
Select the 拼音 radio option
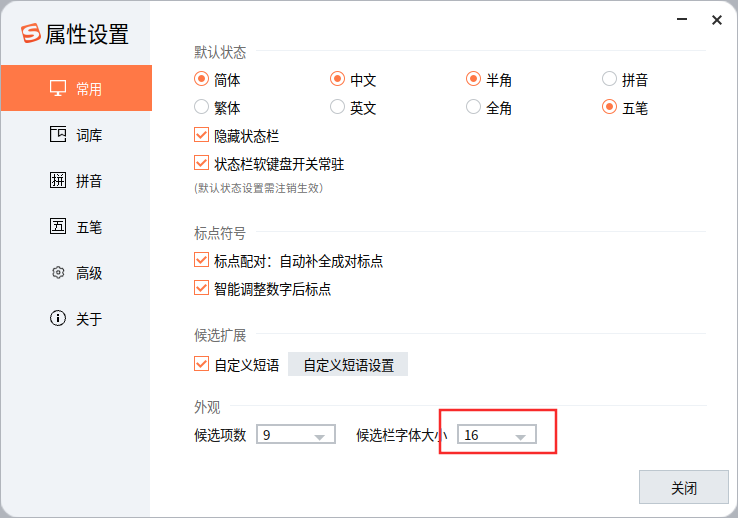point(609,79)
